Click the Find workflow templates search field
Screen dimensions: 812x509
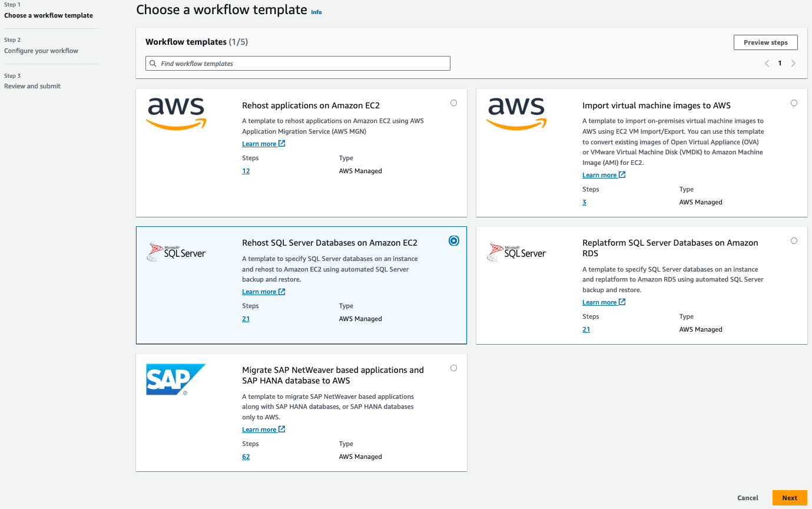point(300,64)
